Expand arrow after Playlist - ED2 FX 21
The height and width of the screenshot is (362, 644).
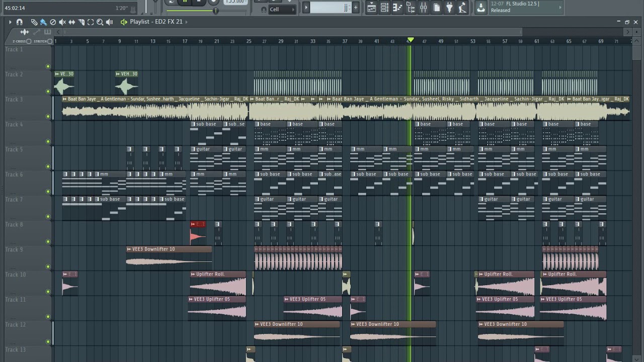[x=187, y=22]
